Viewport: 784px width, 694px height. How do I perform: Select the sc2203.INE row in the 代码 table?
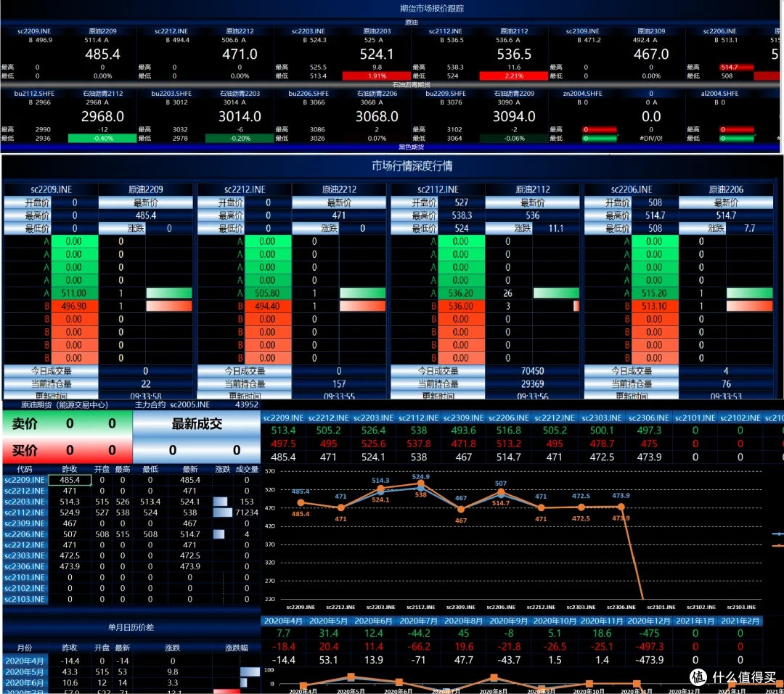click(25, 502)
